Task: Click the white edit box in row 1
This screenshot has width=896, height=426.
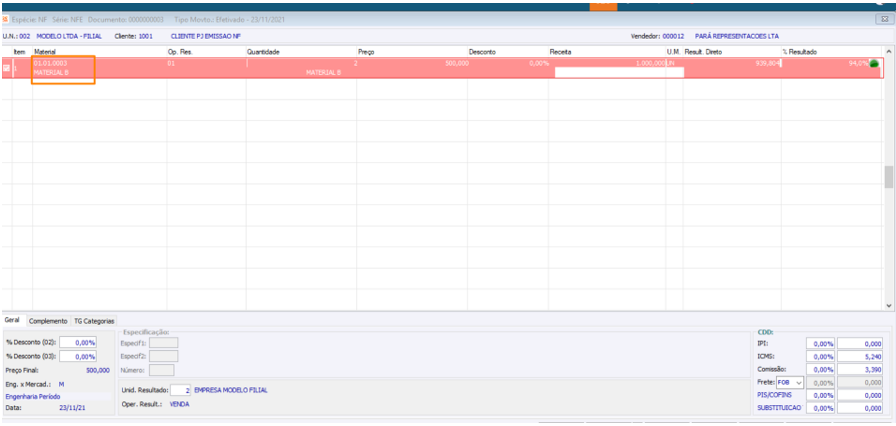Action: tap(619, 73)
